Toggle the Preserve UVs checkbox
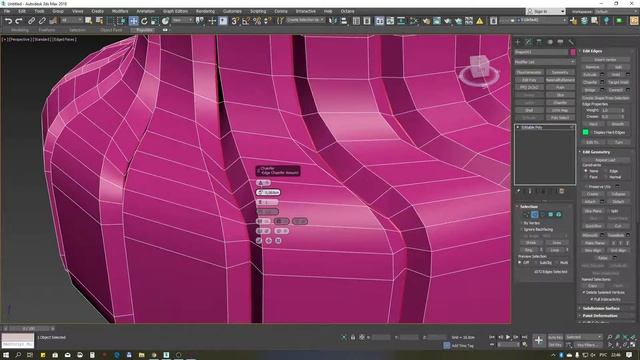The height and width of the screenshot is (360, 640). pyautogui.click(x=586, y=187)
